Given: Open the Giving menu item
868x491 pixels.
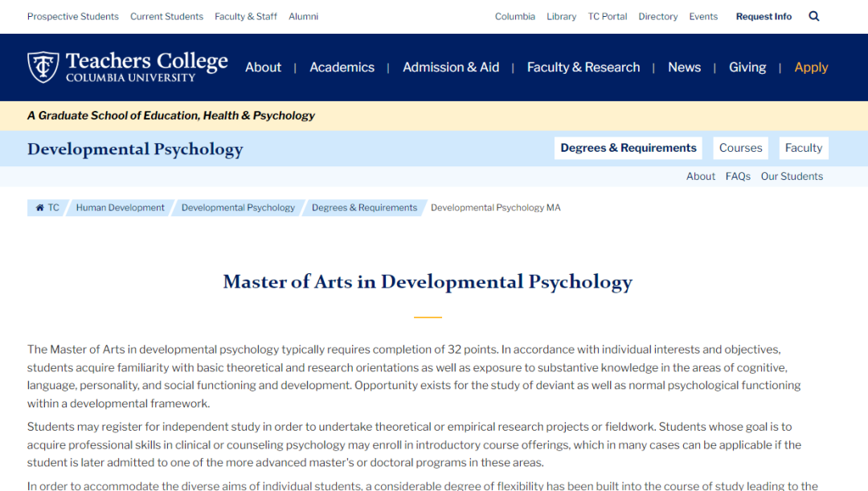Looking at the screenshot, I should click(x=747, y=68).
